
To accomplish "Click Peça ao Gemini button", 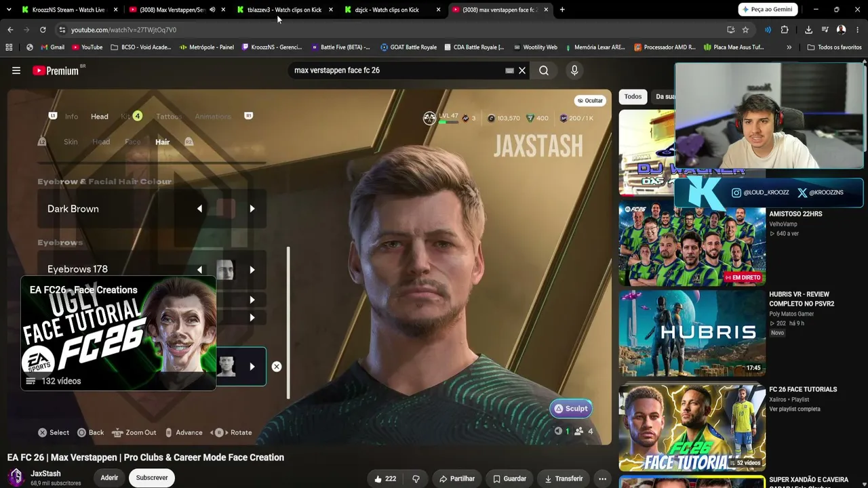I will click(x=767, y=9).
